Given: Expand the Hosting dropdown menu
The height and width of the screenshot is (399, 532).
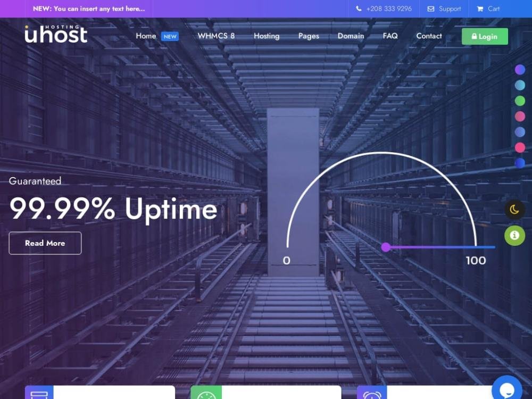Looking at the screenshot, I should (x=267, y=36).
